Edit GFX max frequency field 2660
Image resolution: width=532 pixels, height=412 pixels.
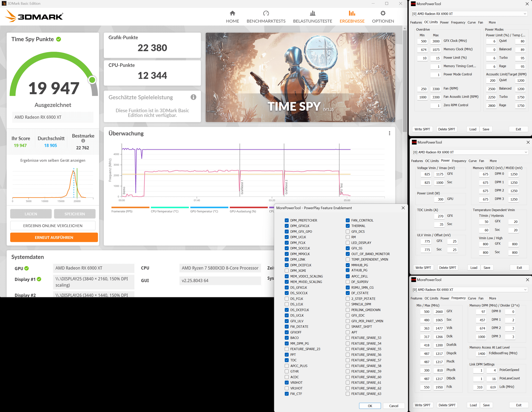(438, 312)
